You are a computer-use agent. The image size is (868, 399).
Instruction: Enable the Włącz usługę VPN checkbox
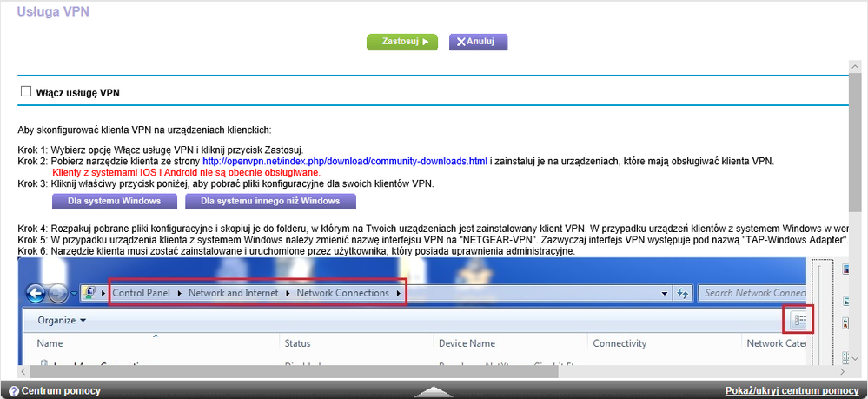pos(25,91)
